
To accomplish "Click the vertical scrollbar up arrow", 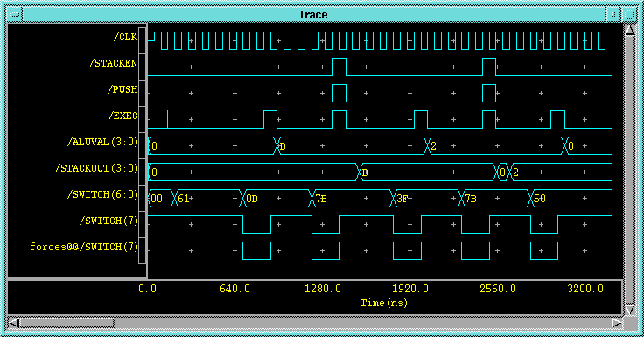I will click(629, 30).
